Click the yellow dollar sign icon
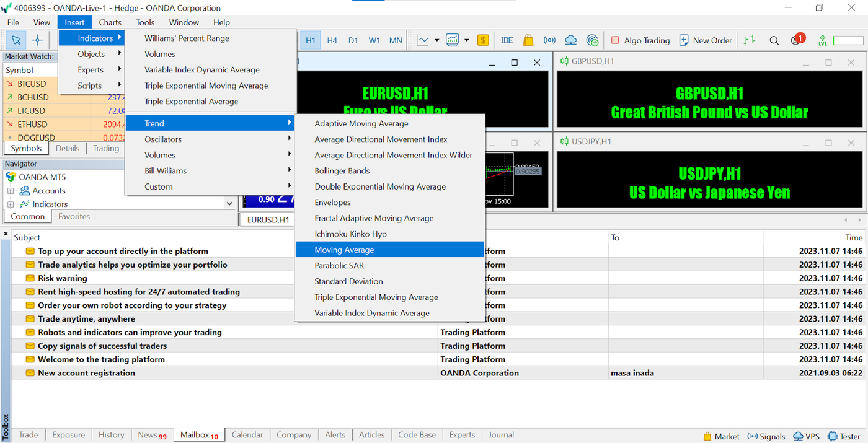 tap(483, 40)
